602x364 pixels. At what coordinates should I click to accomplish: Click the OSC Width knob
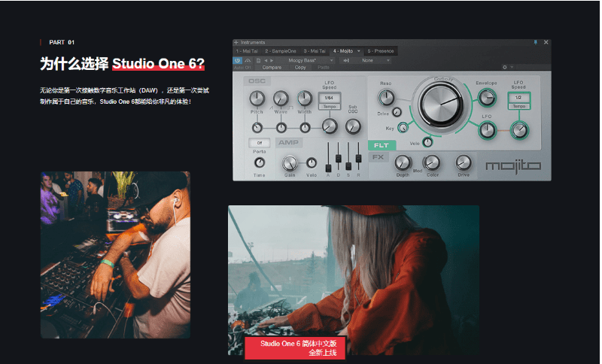(x=305, y=99)
